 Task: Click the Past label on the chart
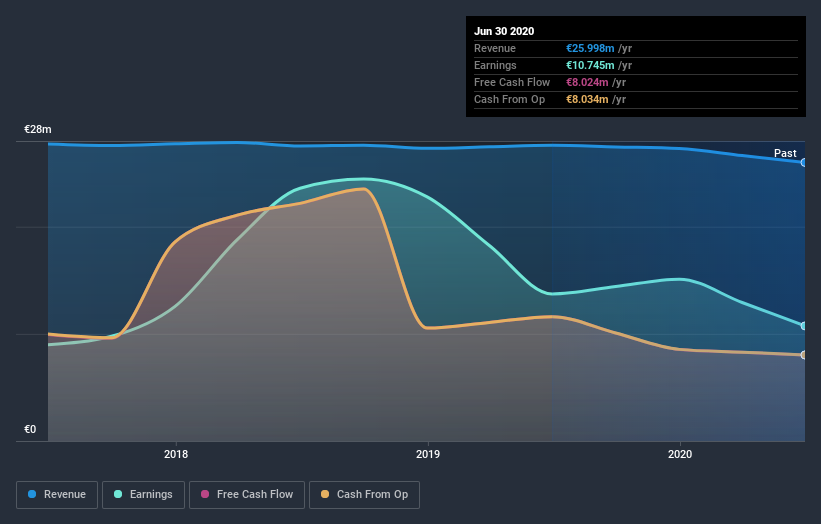[x=785, y=153]
